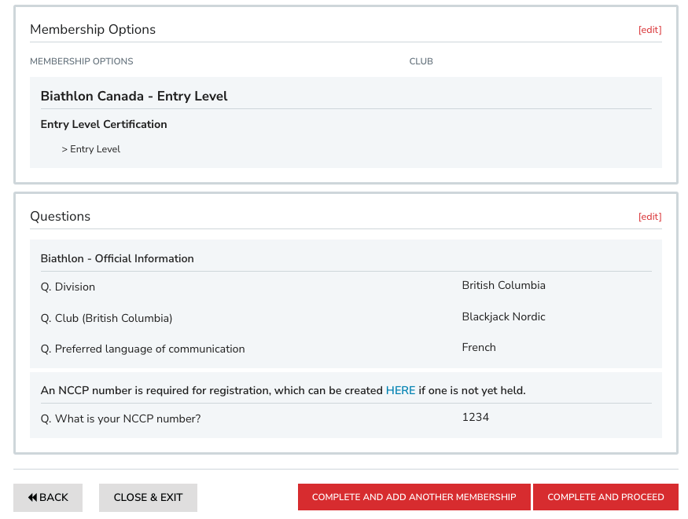
Task: Open the HERE link to create NCCP number
Action: tap(400, 391)
